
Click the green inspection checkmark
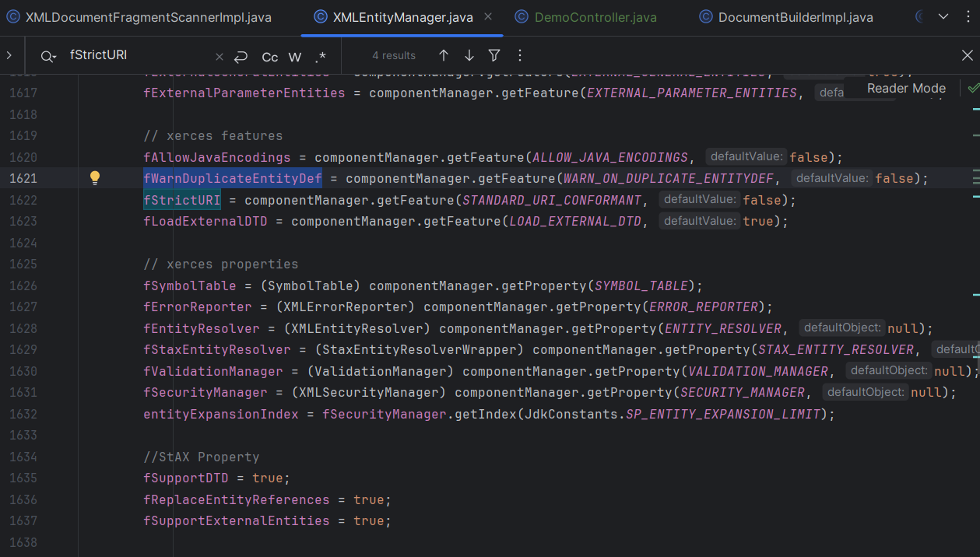972,89
